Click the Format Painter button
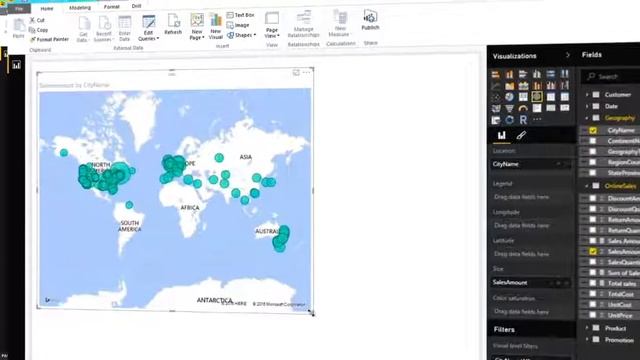The width and height of the screenshot is (640, 360). 49,40
